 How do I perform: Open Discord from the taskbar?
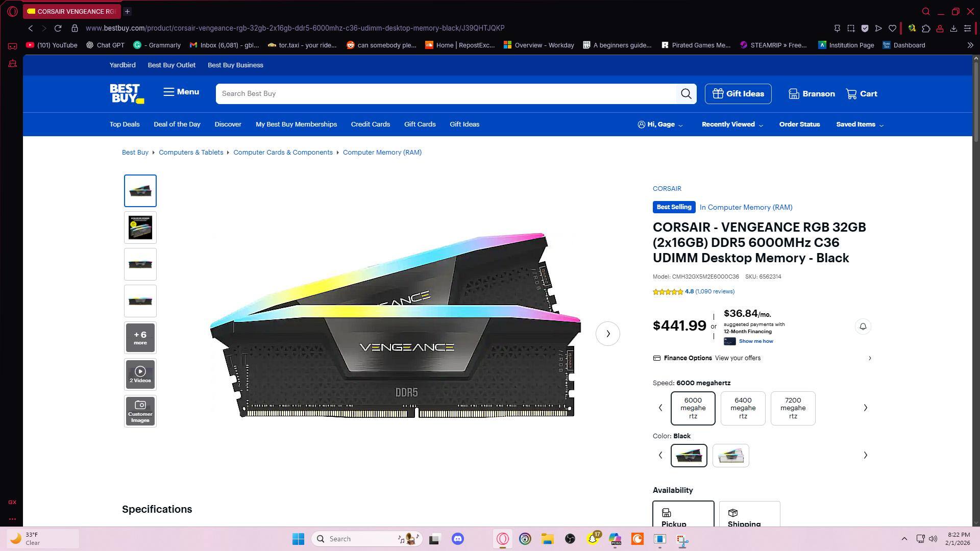coord(458,539)
